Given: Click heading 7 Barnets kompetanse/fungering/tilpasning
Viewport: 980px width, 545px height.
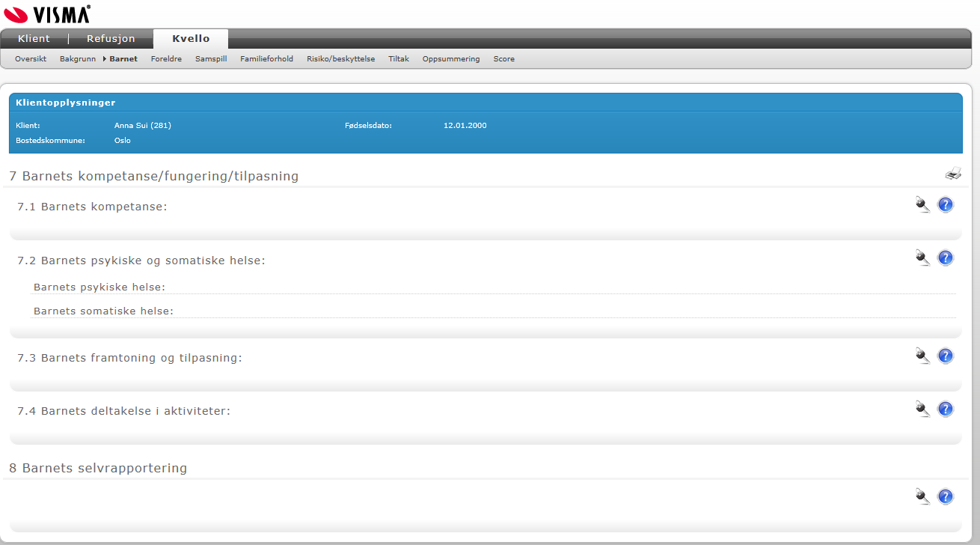Looking at the screenshot, I should click(x=154, y=177).
